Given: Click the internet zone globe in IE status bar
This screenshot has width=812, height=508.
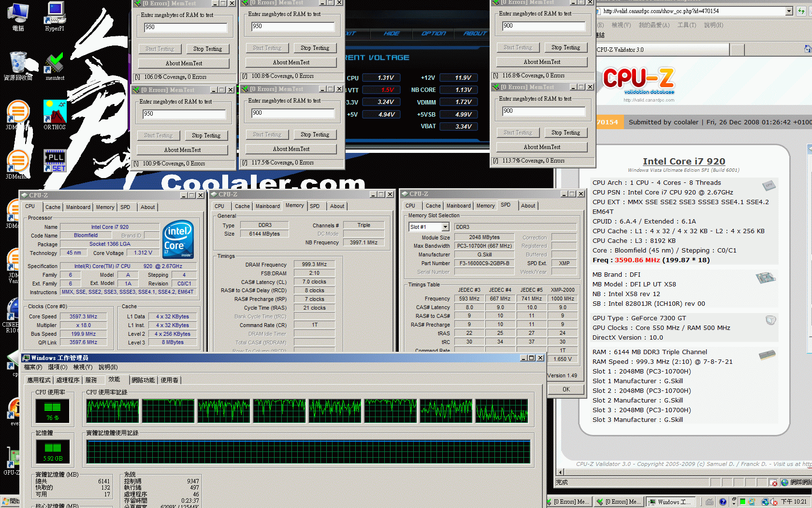Looking at the screenshot, I should pos(784,482).
